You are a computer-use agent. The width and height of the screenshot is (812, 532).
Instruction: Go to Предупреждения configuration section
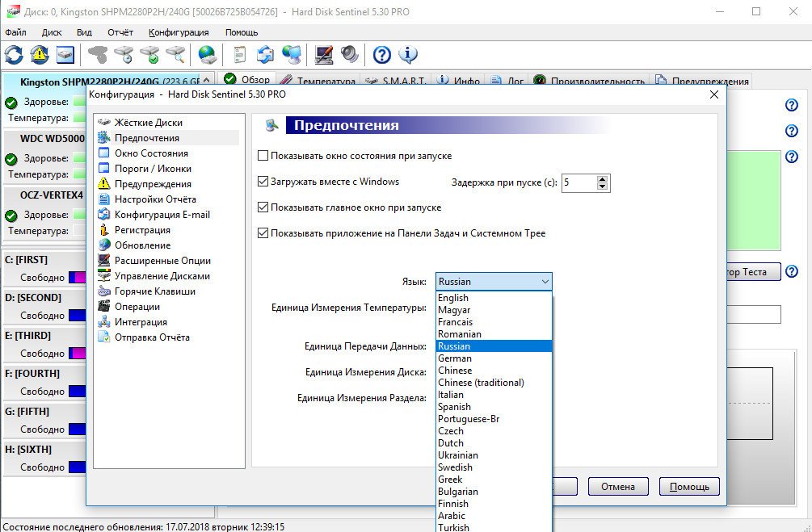click(152, 184)
